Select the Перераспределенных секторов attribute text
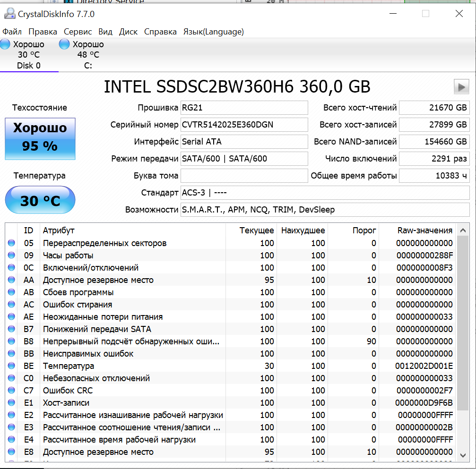 (105, 243)
